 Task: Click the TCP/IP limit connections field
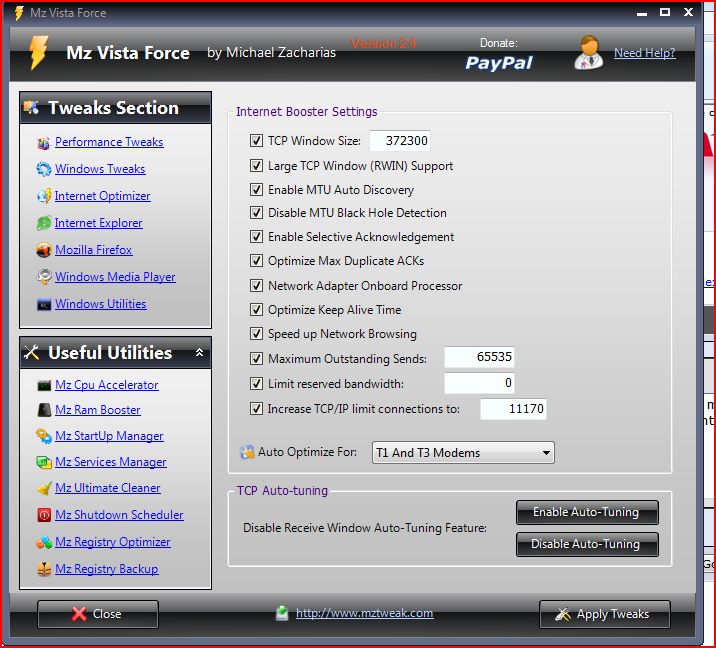tap(513, 409)
